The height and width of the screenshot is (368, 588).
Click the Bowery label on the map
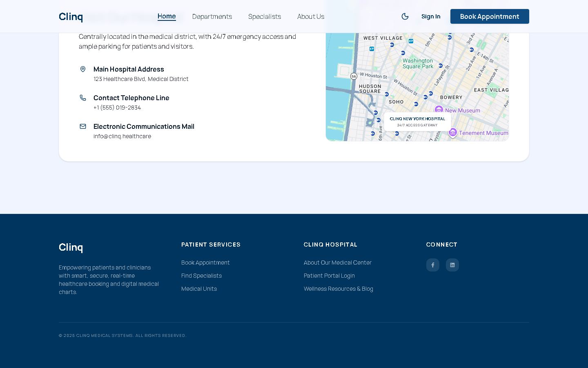click(x=451, y=97)
